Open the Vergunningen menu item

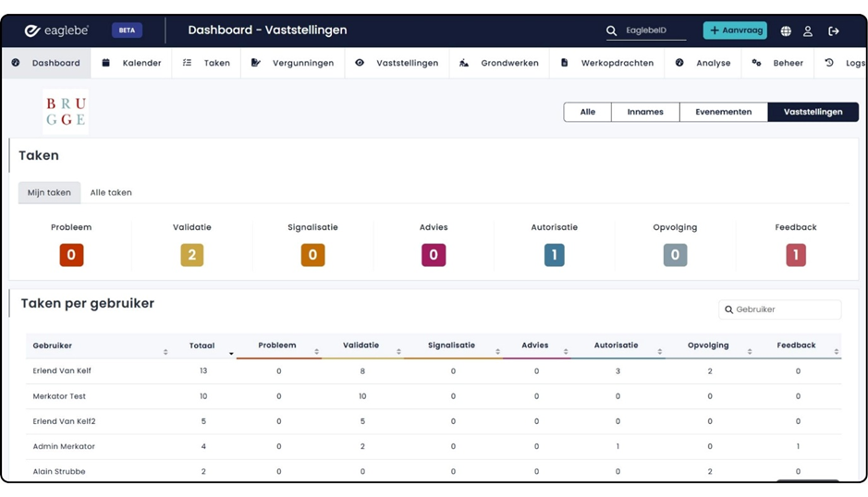click(x=293, y=63)
